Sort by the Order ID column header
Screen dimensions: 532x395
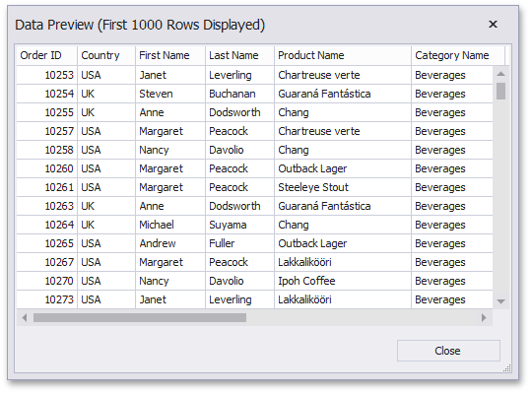[47, 55]
